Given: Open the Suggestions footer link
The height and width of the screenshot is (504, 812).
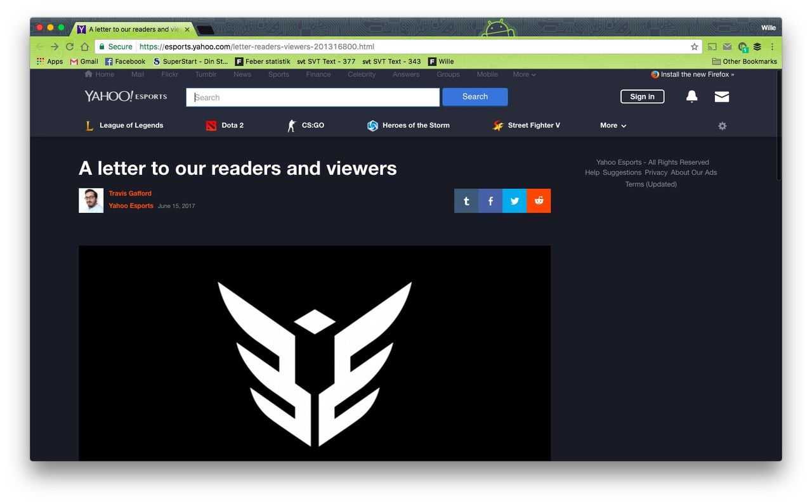Looking at the screenshot, I should (x=622, y=172).
